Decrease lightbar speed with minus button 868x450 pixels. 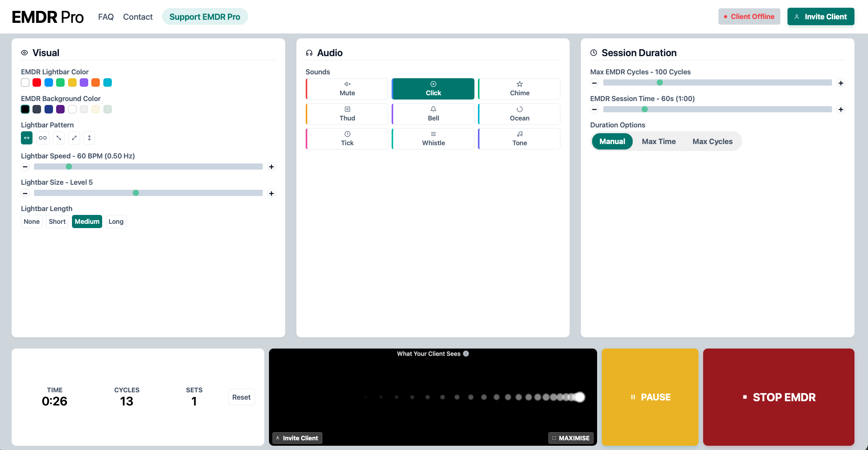coord(25,167)
